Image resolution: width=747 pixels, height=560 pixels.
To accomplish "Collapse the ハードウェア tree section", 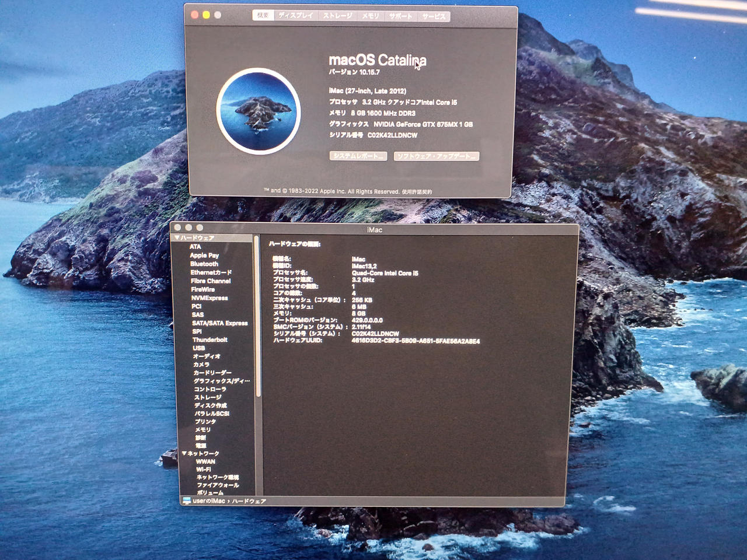I will [177, 238].
